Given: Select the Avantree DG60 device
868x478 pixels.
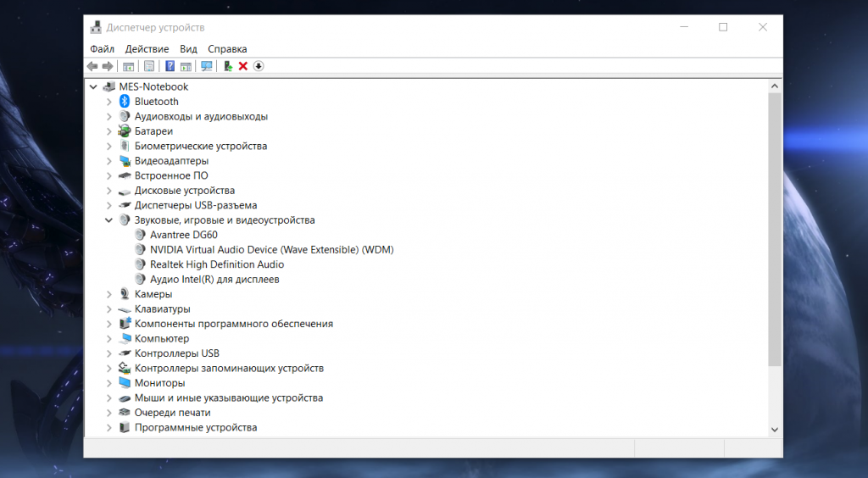Looking at the screenshot, I should [184, 235].
